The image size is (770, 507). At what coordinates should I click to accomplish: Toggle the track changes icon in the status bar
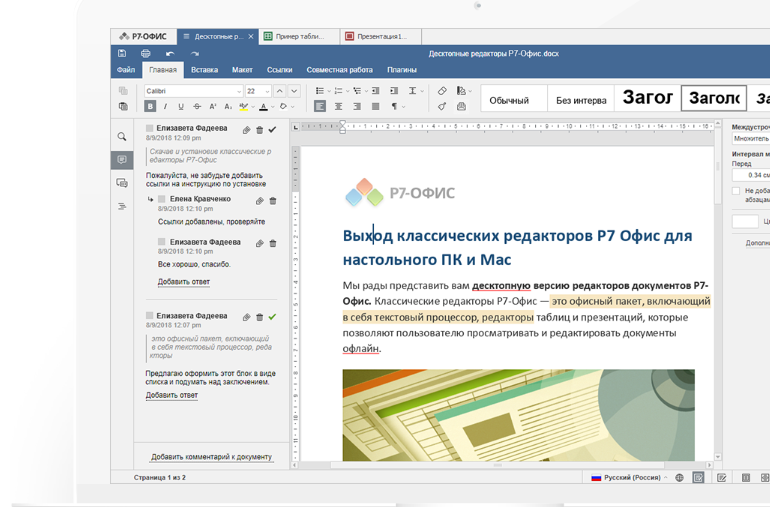[722, 478]
